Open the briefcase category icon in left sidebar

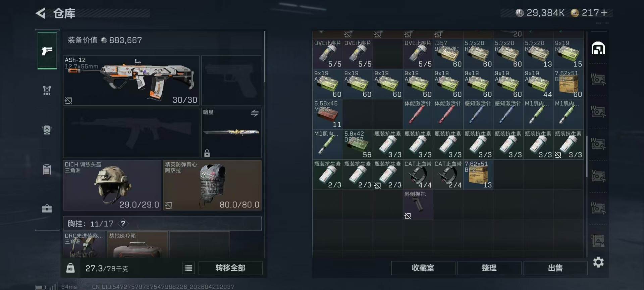47,209
